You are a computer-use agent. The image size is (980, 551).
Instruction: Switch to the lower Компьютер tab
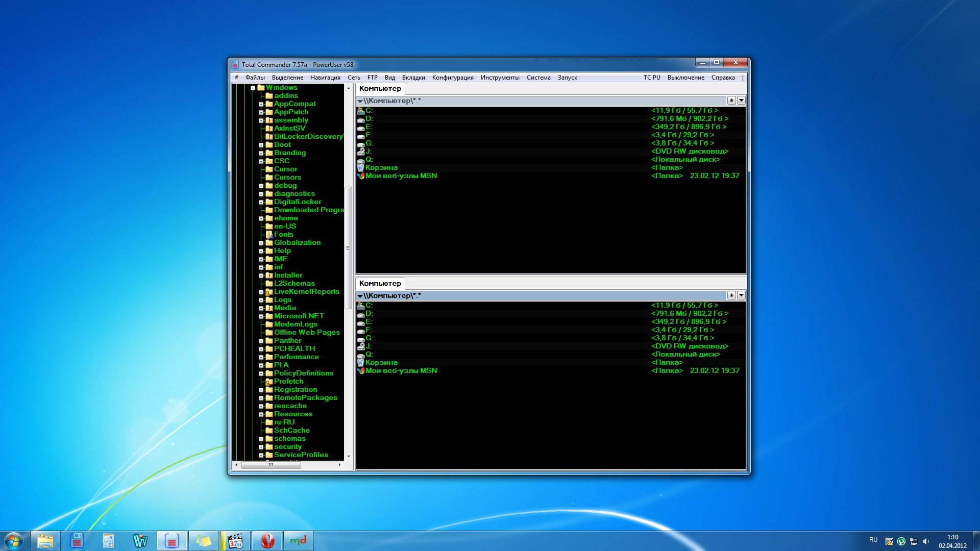click(380, 284)
